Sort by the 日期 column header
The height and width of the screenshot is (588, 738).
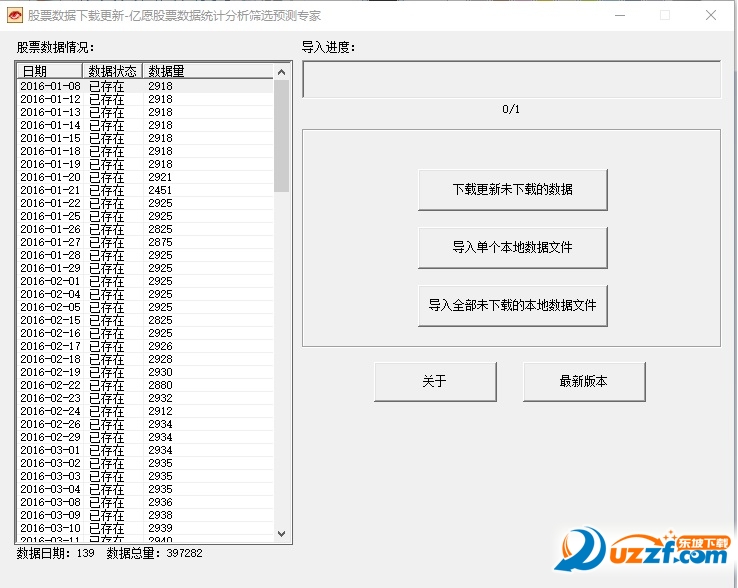coord(49,71)
